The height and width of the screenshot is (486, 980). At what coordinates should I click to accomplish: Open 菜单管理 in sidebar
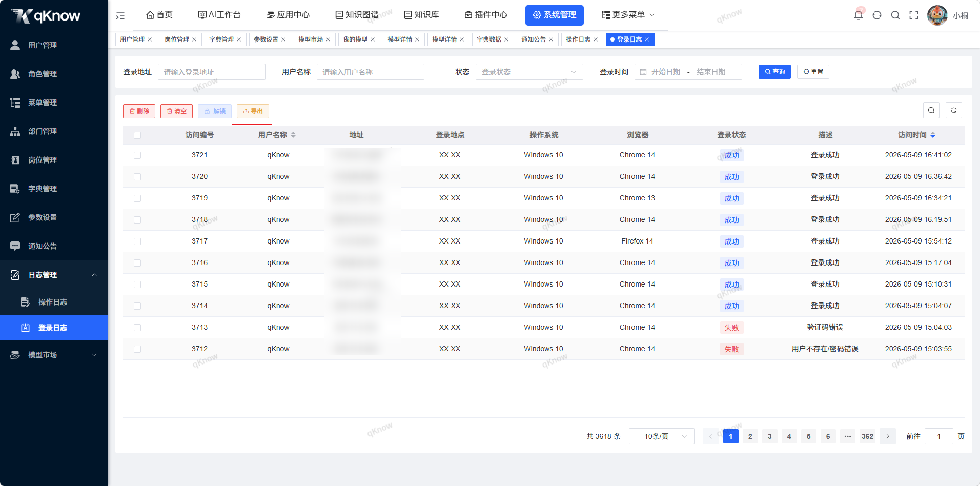[x=54, y=103]
